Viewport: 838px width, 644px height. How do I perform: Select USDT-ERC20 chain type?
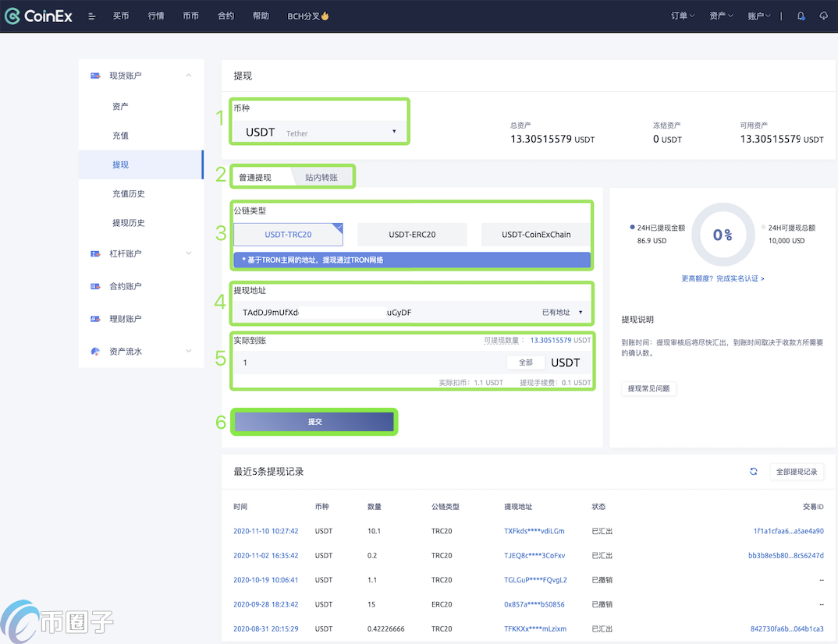point(412,235)
